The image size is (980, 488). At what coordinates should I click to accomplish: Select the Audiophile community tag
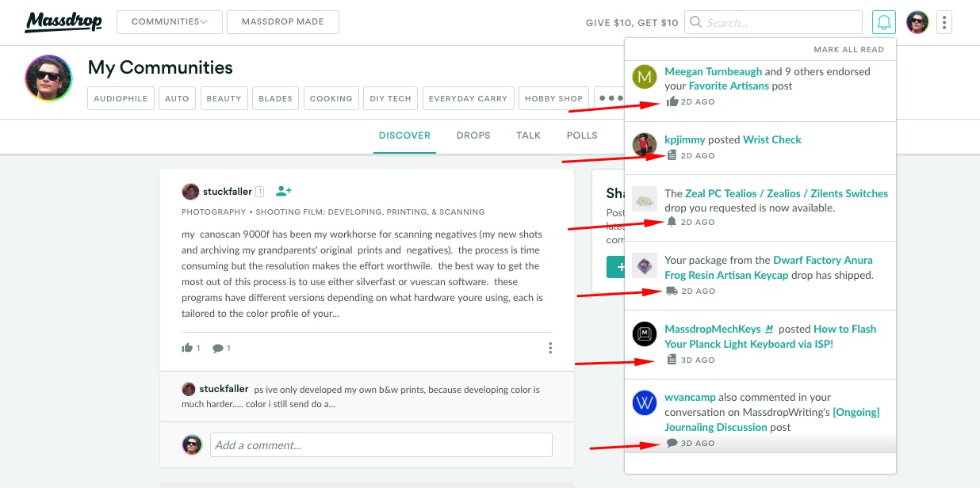point(121,98)
